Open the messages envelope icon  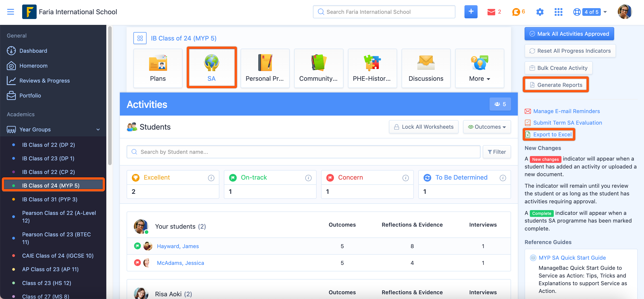[x=491, y=12]
